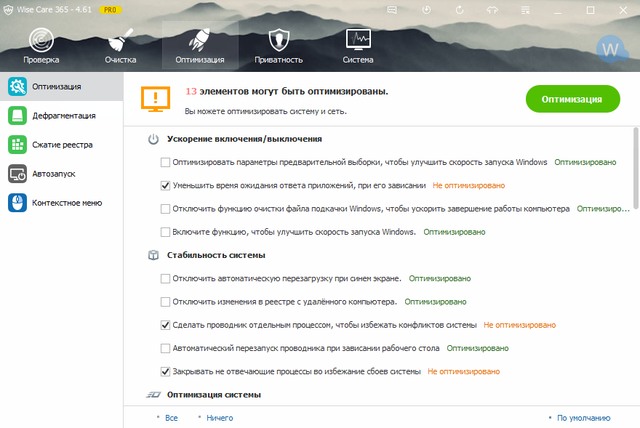Click the vertical scrollbar of the list
Image resolution: width=640 pixels, height=428 pixels.
(x=636, y=167)
